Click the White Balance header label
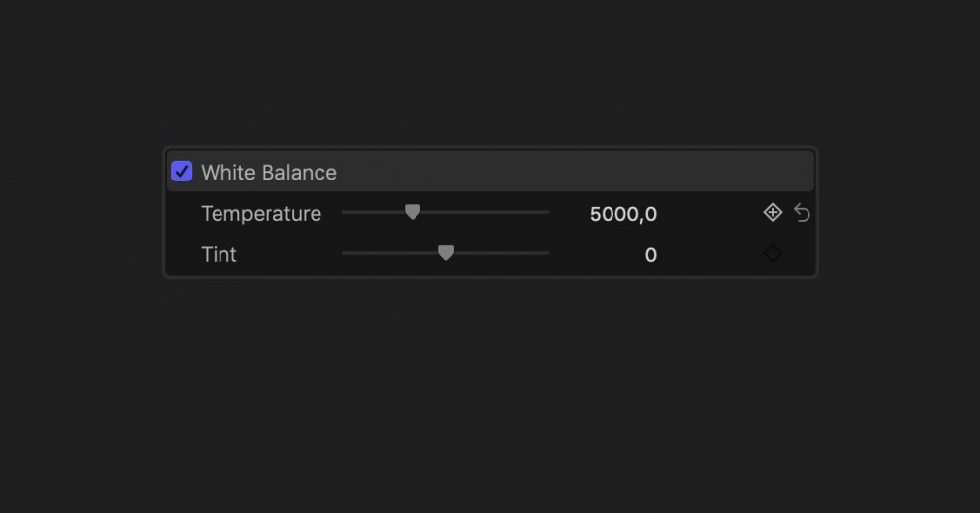 pyautogui.click(x=269, y=173)
